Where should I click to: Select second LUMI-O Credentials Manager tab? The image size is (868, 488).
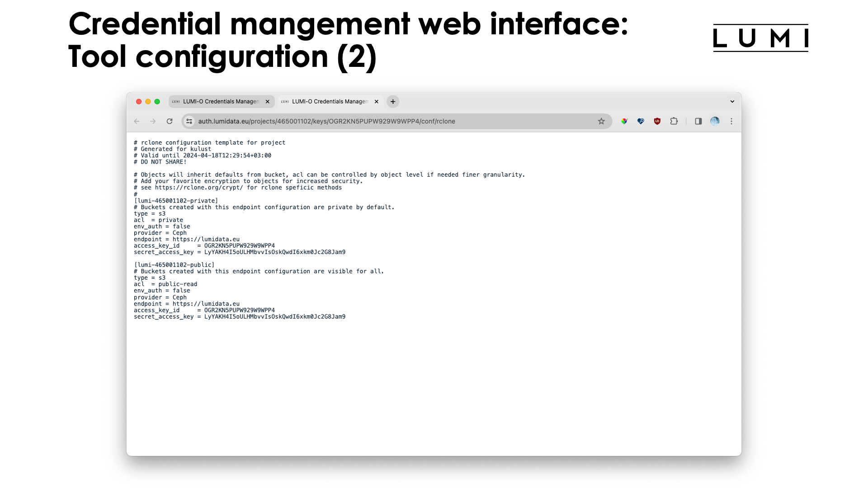330,102
